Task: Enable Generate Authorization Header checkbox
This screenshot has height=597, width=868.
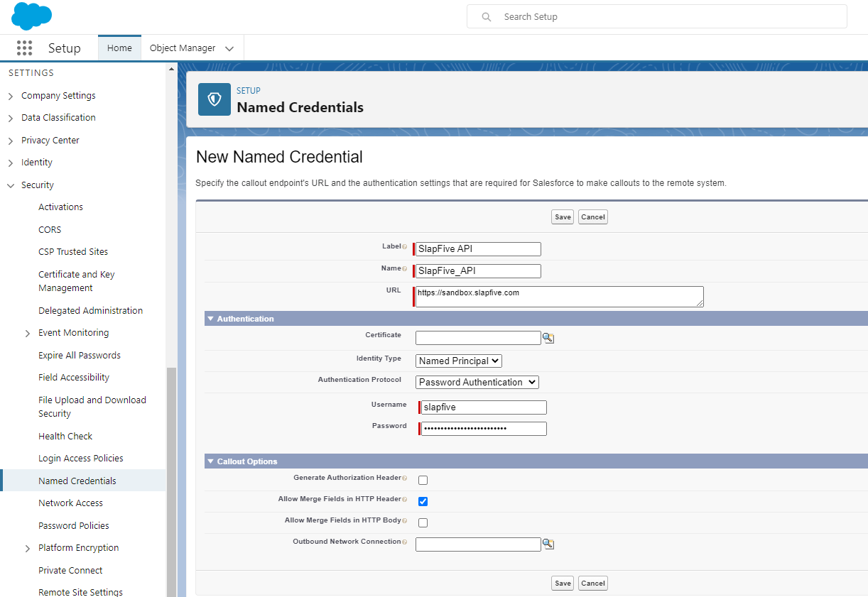Action: click(423, 481)
